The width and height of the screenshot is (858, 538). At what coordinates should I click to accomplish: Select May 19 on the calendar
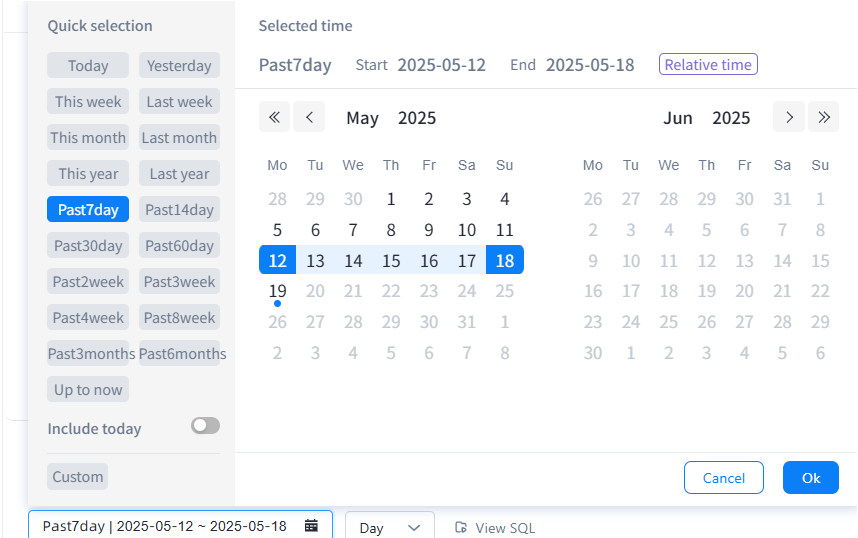[278, 291]
